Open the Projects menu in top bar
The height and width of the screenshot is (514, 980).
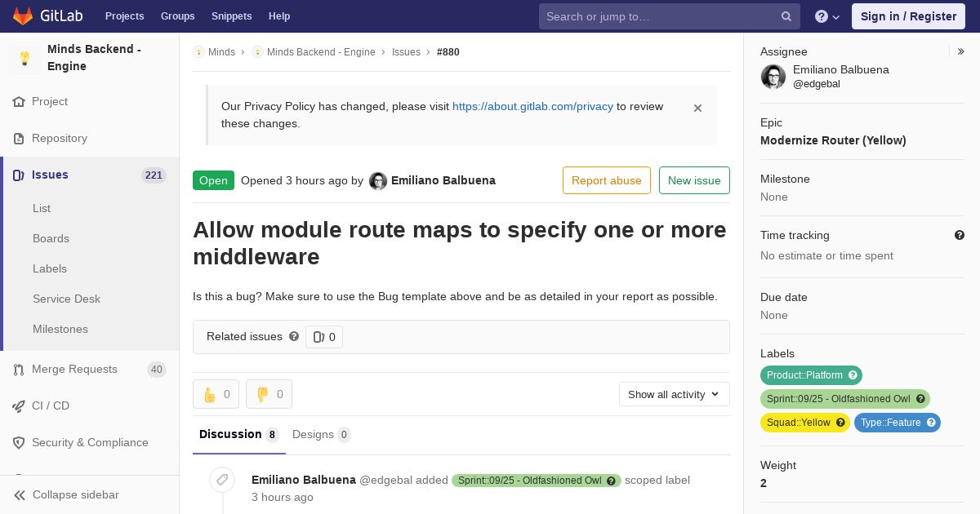point(124,16)
